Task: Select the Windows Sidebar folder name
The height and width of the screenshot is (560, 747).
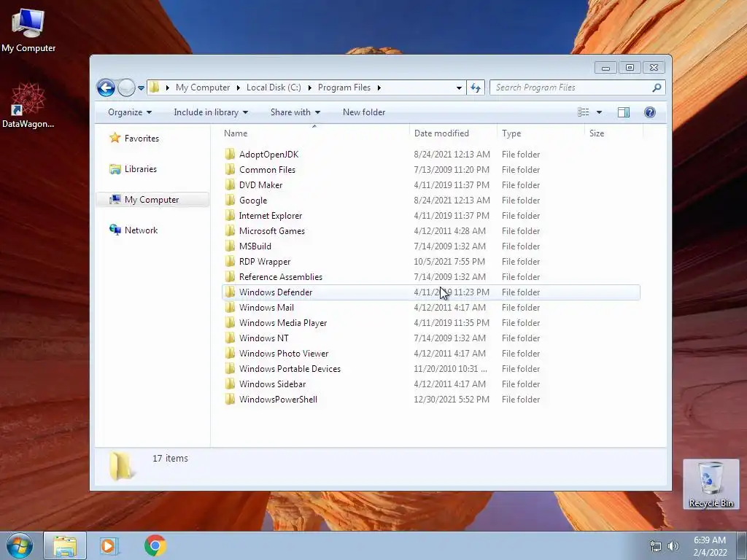Action: (273, 384)
